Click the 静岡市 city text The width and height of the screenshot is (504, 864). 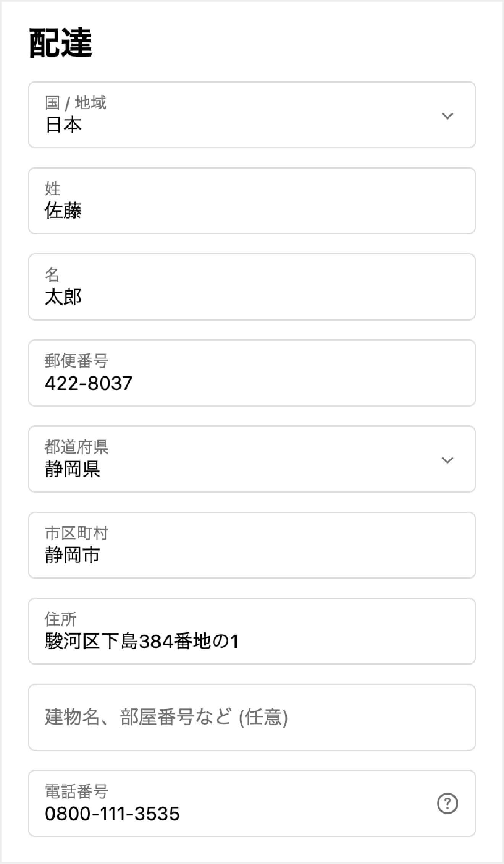click(x=72, y=555)
